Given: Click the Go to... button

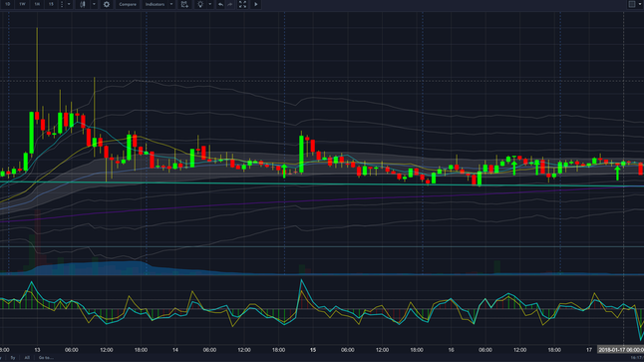Looking at the screenshot, I should (x=46, y=358).
